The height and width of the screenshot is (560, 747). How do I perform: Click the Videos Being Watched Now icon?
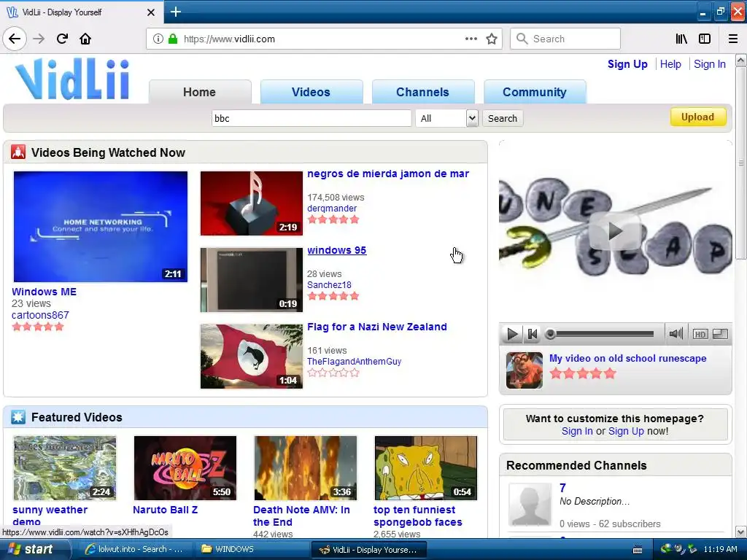(x=18, y=152)
